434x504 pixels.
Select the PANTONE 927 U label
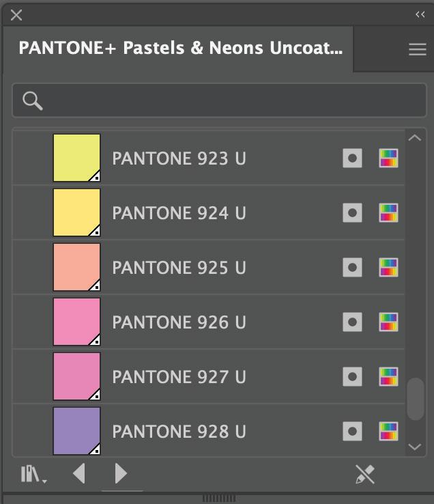coord(179,377)
